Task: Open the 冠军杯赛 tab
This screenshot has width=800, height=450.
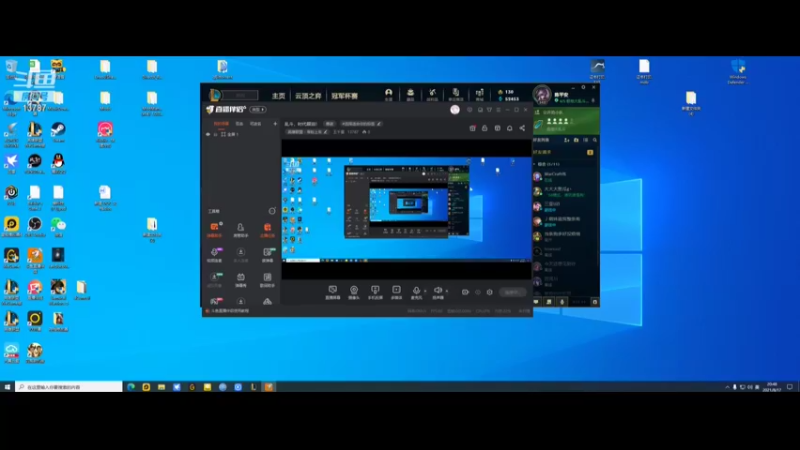Action: (x=344, y=96)
